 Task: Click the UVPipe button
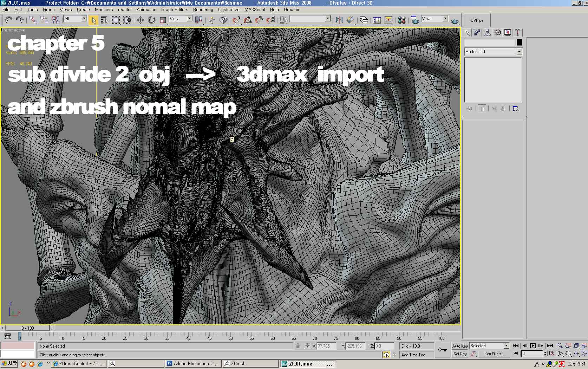click(477, 20)
